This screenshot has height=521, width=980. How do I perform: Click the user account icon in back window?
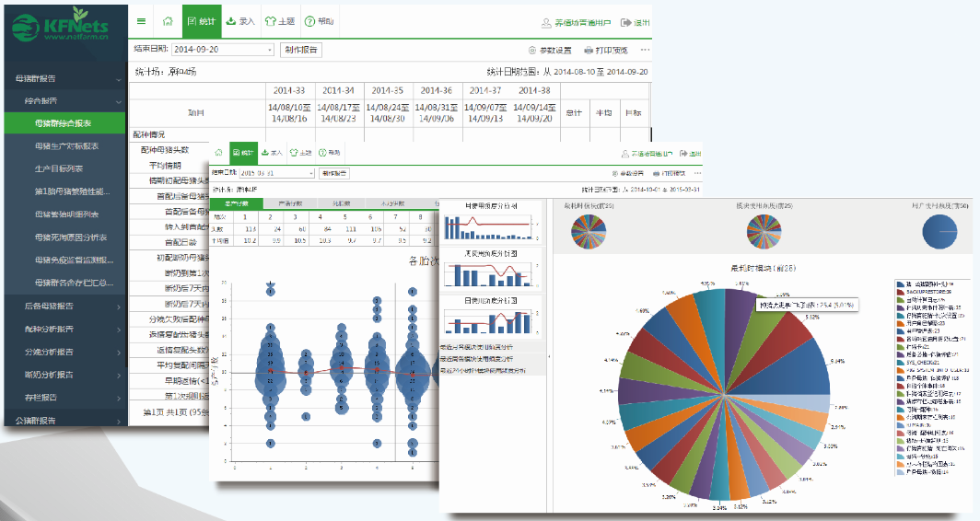pyautogui.click(x=546, y=22)
